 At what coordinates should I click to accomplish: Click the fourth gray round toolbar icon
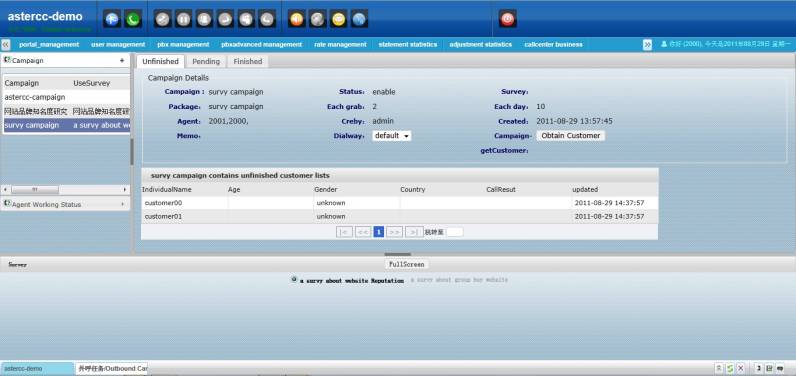[x=225, y=19]
